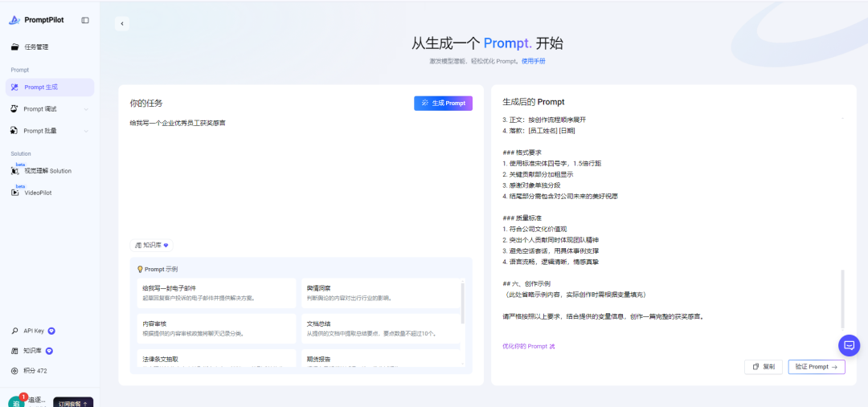This screenshot has width=868, height=407.
Task: Click the 订阅套餐 upgrade button
Action: 73,403
